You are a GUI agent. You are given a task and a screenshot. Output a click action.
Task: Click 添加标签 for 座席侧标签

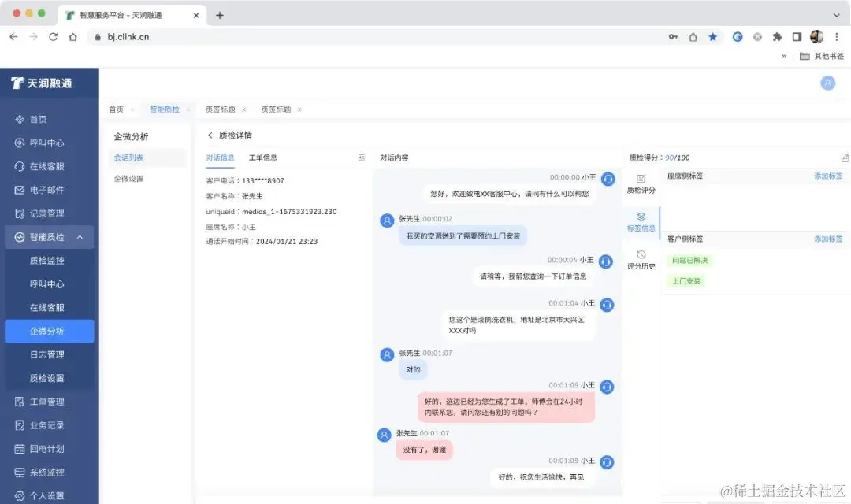[828, 176]
